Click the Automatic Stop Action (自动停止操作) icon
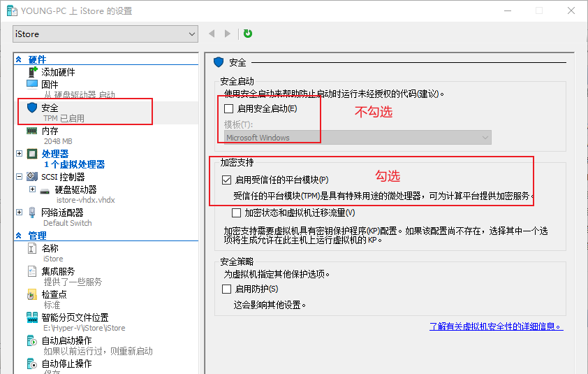588x374 pixels. click(x=32, y=364)
